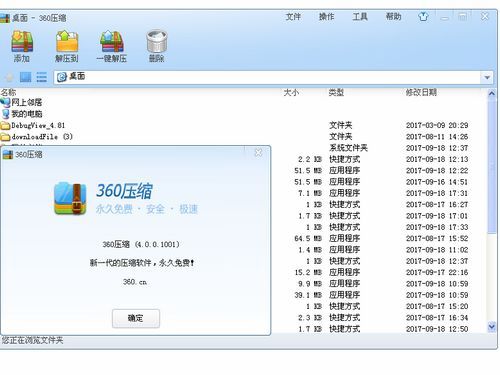
Task: Click the 系统文件夹 type cell
Action: 348,148
